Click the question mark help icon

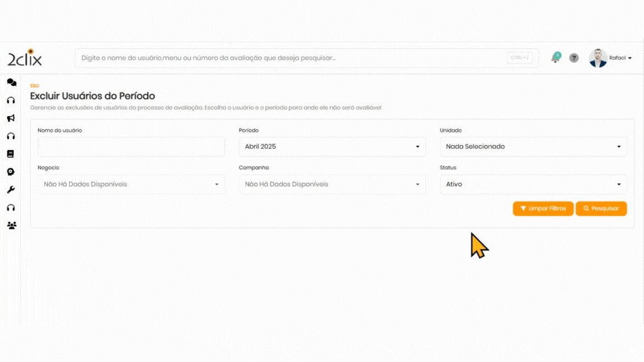tap(574, 58)
